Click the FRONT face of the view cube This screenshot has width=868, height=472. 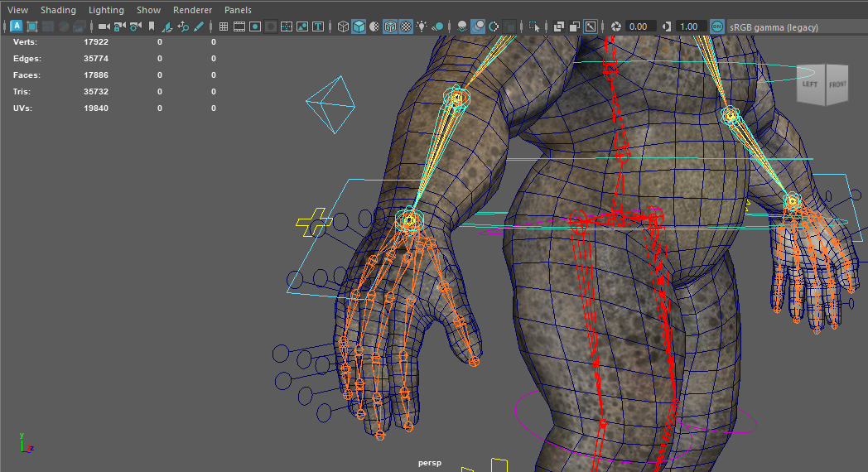[837, 84]
